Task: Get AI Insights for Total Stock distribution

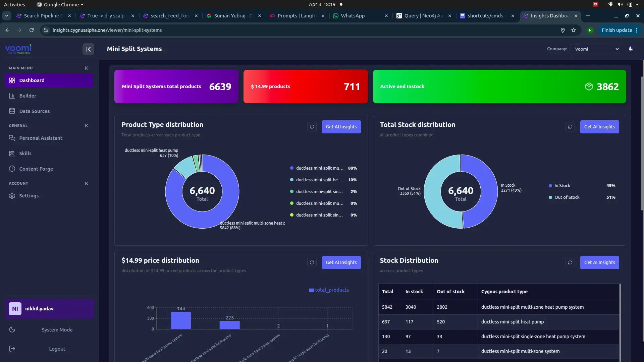Action: pyautogui.click(x=599, y=127)
